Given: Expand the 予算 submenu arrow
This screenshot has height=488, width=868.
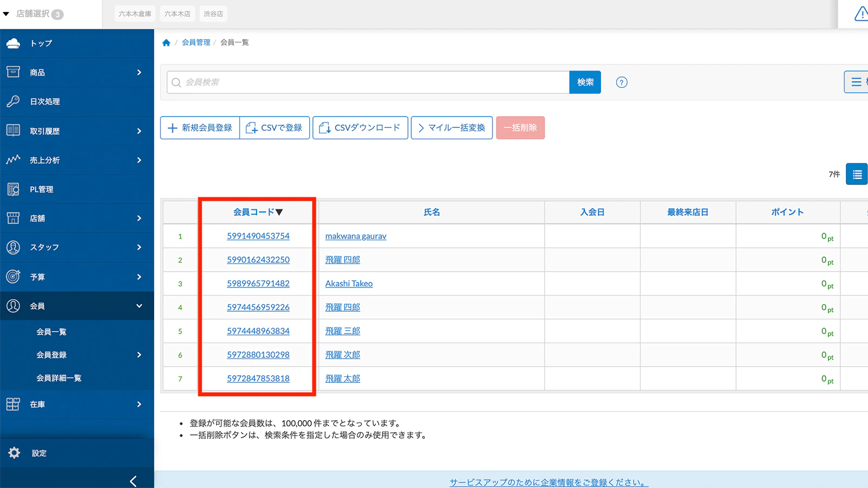Looking at the screenshot, I should tap(139, 277).
